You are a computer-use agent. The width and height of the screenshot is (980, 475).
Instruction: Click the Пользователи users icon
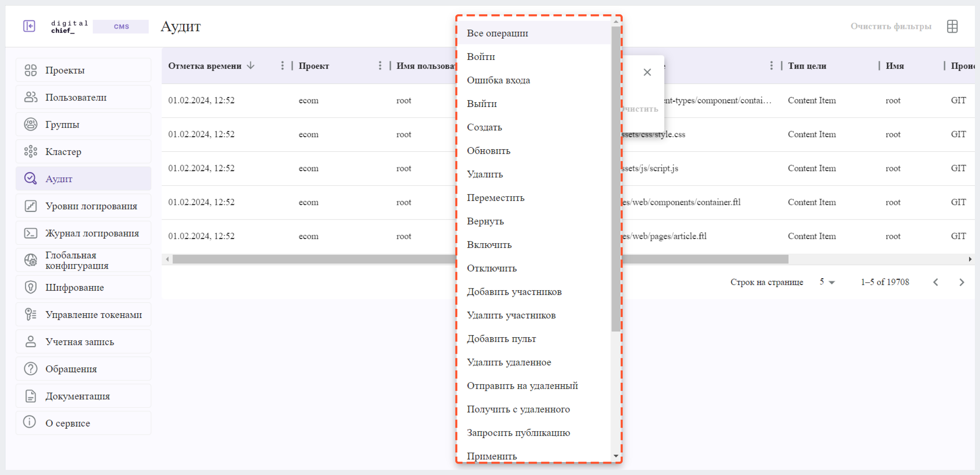pos(30,97)
